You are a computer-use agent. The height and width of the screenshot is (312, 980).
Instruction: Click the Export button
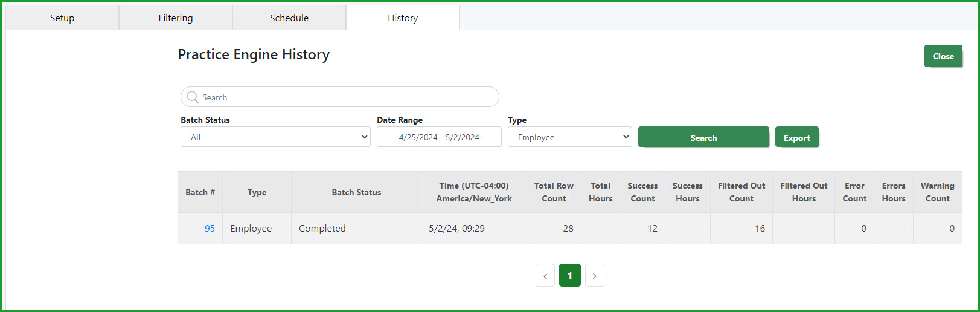(797, 137)
